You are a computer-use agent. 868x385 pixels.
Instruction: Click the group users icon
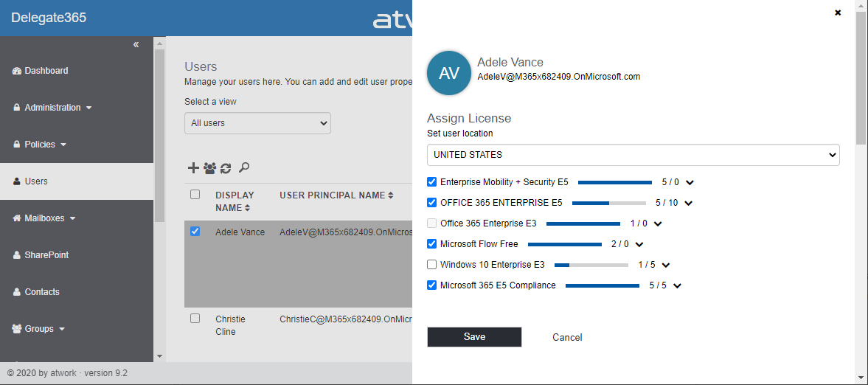210,168
